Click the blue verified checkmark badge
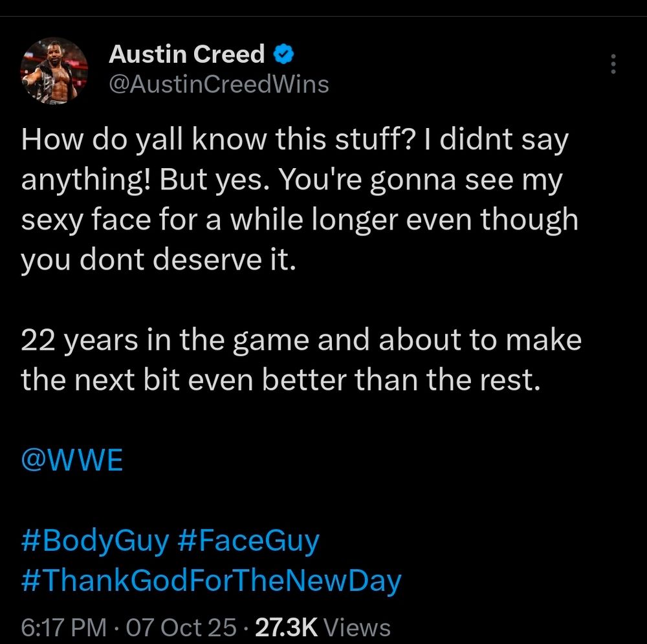This screenshot has width=647, height=644. click(x=284, y=54)
